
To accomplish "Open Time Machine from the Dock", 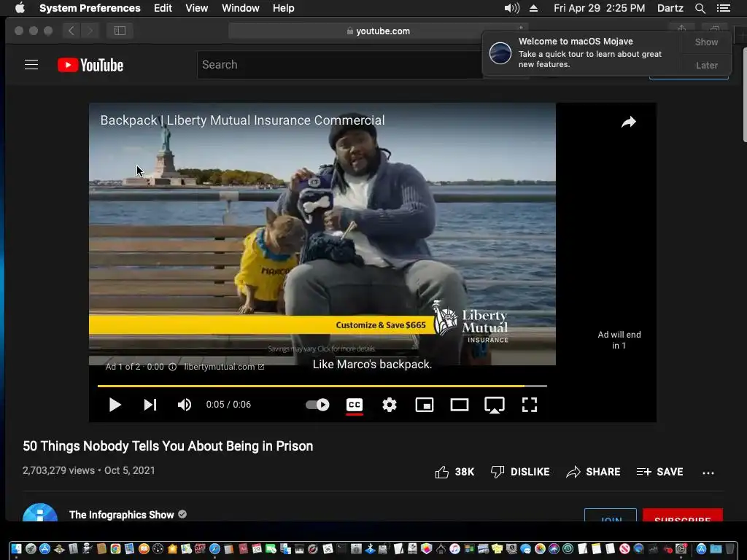I will [568, 548].
